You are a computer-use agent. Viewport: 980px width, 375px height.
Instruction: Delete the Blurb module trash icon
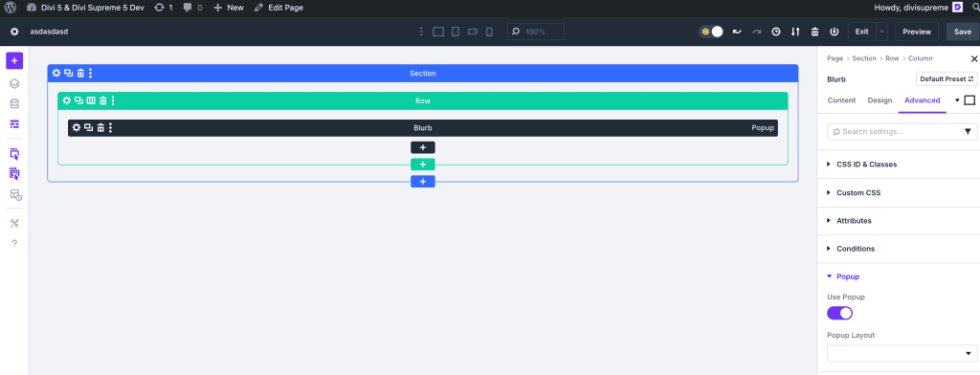[x=100, y=128]
